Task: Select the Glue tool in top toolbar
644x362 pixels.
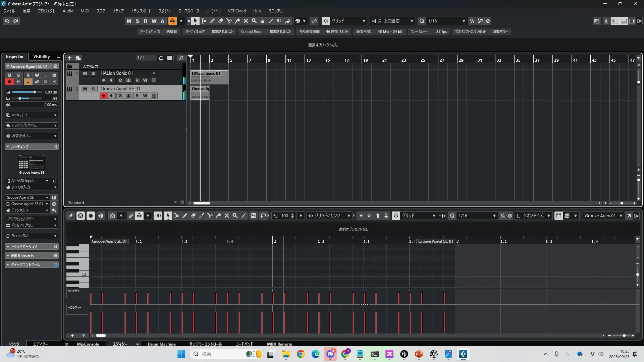Action: [237, 21]
